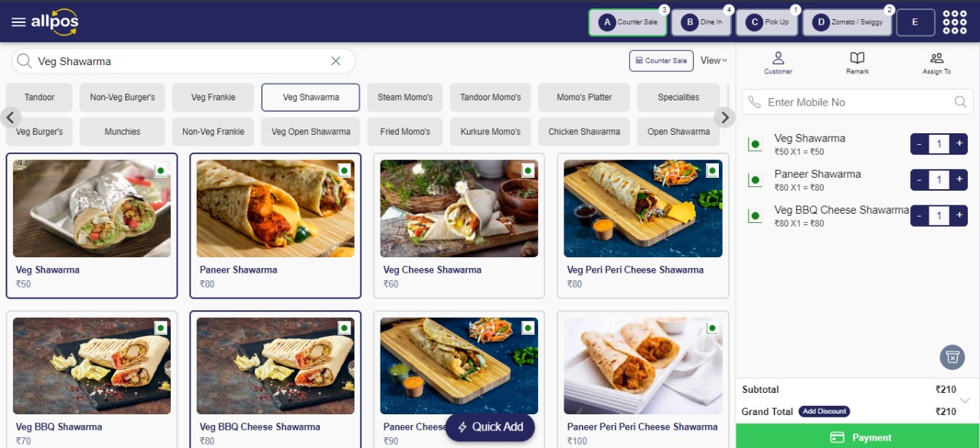Open the hamburger menu next to allpos
The width and height of the screenshot is (980, 448).
tap(18, 22)
